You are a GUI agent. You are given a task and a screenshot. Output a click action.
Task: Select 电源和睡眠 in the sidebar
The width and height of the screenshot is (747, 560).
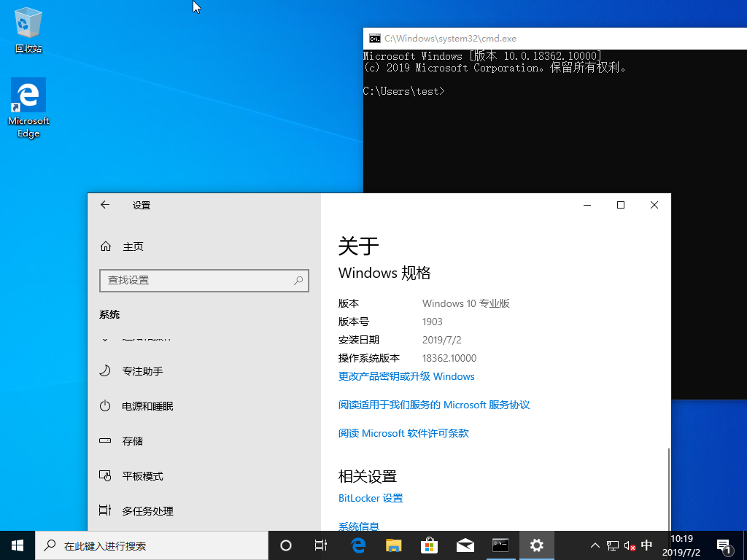pyautogui.click(x=204, y=406)
